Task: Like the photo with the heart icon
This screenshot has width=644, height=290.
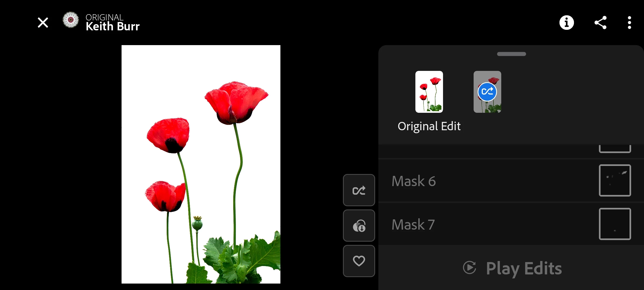Action: point(359,261)
